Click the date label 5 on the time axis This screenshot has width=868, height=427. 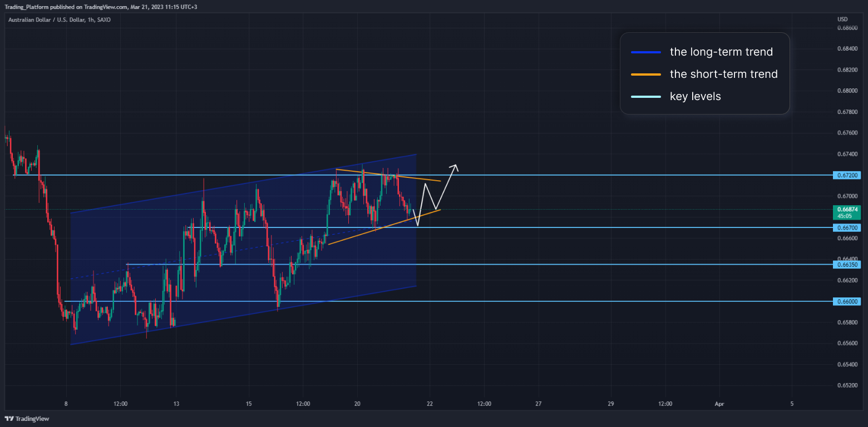pyautogui.click(x=792, y=404)
